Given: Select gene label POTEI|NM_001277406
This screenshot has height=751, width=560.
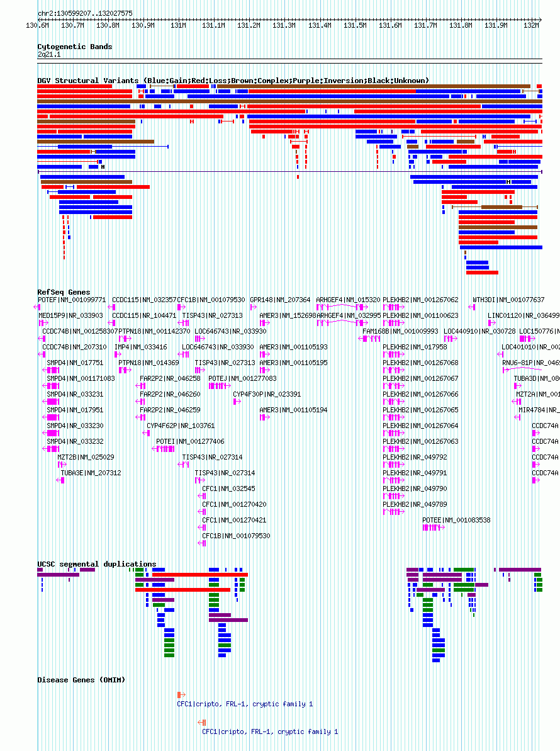Looking at the screenshot, I should pyautogui.click(x=190, y=441).
